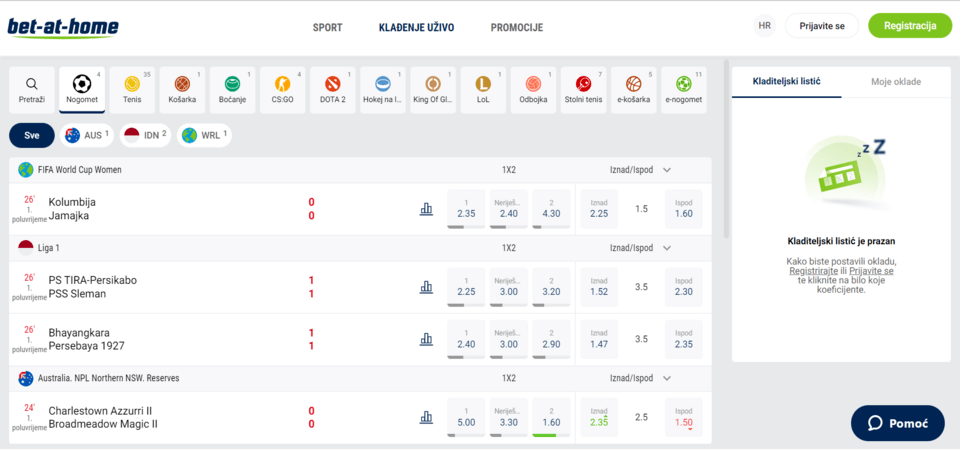Switch to Moje oklade tab

coord(896,81)
